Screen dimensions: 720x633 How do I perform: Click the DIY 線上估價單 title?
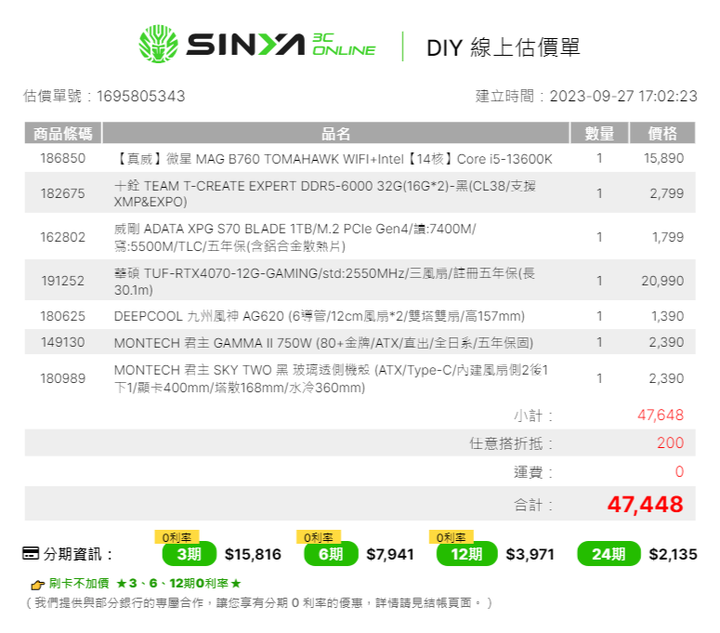pos(503,47)
